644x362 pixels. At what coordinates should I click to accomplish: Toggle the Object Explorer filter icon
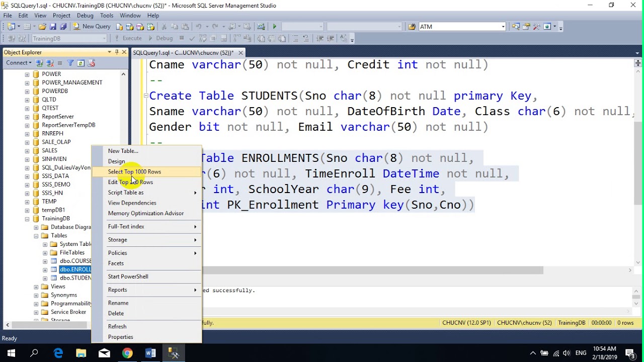[70, 63]
